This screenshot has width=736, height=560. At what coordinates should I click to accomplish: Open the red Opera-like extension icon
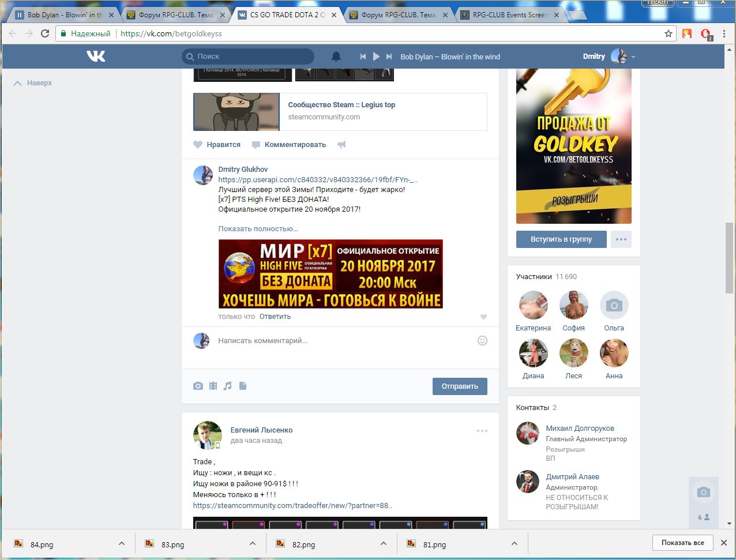click(x=705, y=34)
